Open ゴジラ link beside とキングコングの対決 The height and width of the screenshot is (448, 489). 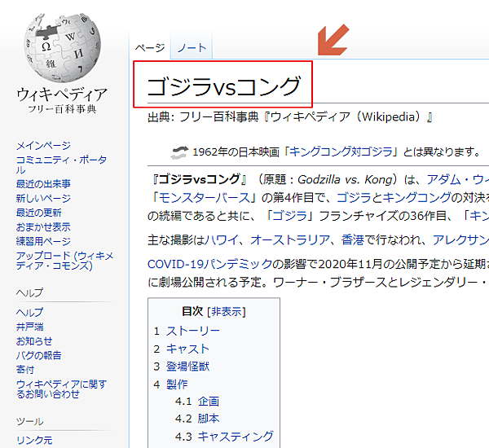(x=354, y=198)
